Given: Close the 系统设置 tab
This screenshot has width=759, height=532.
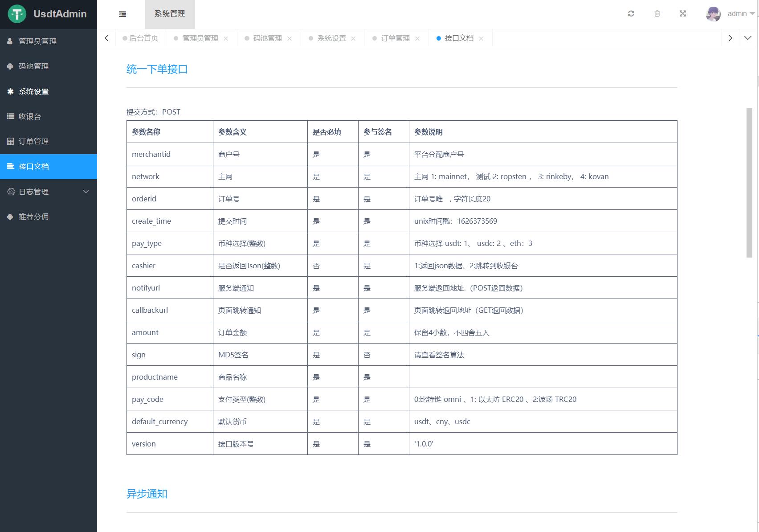Looking at the screenshot, I should tap(353, 39).
